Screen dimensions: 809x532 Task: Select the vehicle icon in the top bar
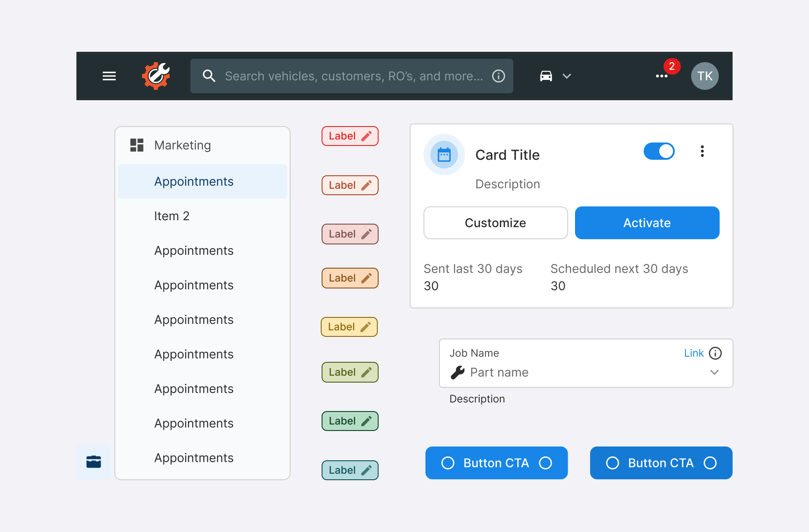click(546, 76)
